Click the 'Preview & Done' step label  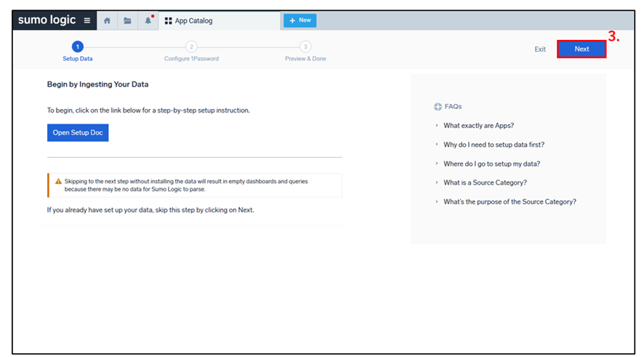point(305,59)
